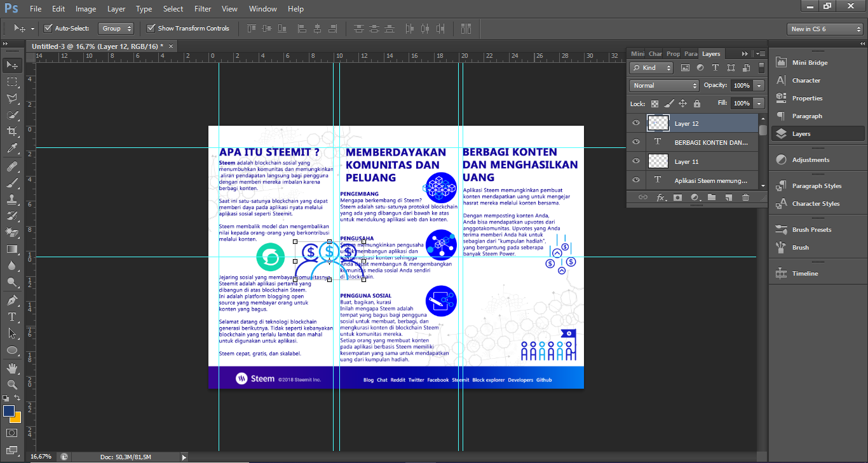Toggle layer filtering switch
868x463 pixels.
[x=763, y=67]
